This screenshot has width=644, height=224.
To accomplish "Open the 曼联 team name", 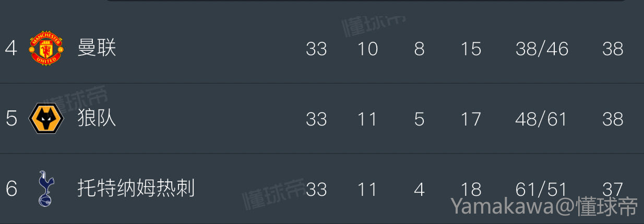I will (x=97, y=48).
